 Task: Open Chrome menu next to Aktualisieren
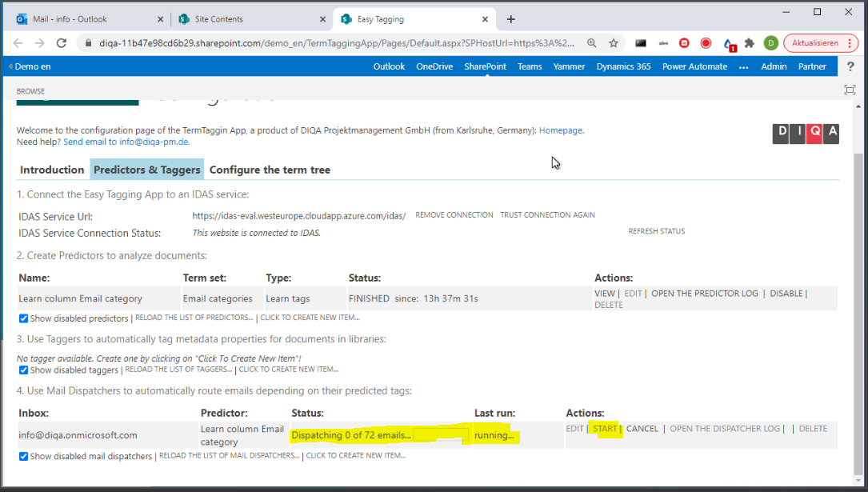tap(848, 43)
